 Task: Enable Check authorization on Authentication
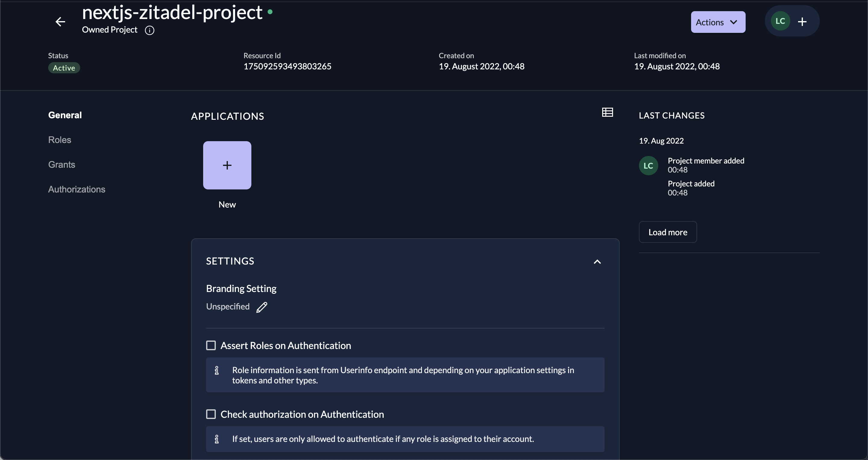(x=211, y=414)
